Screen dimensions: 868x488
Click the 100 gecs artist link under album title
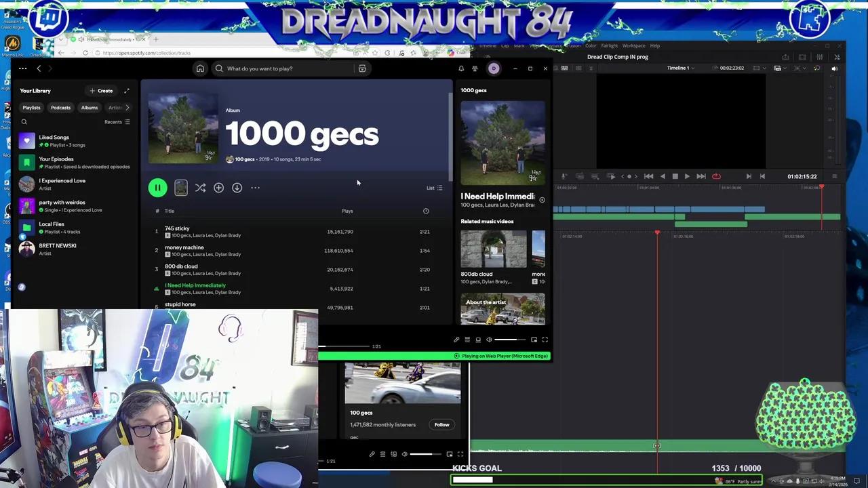coord(244,159)
